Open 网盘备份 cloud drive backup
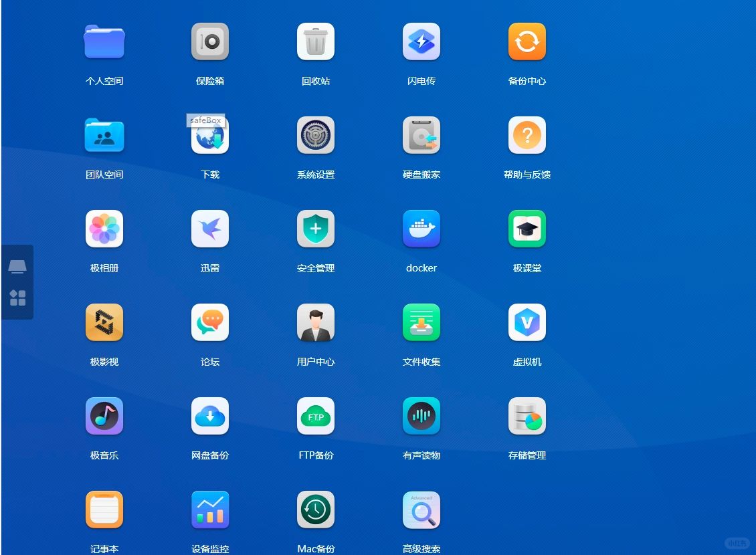The height and width of the screenshot is (555, 756). tap(209, 416)
